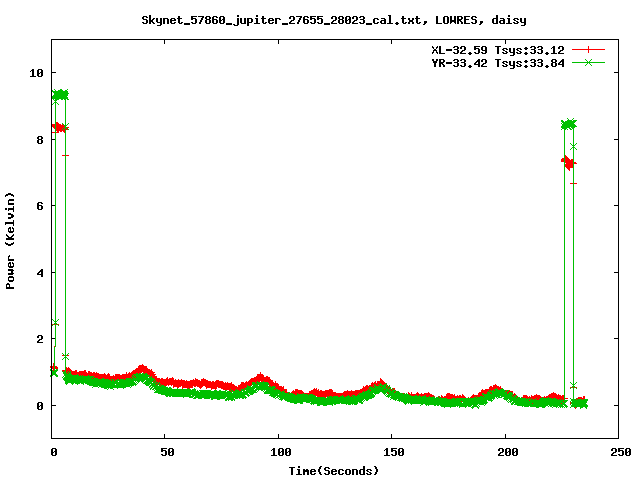Image resolution: width=640 pixels, height=480 pixels.
Task: Click the x-axis tick label 150
Action: pos(393,452)
